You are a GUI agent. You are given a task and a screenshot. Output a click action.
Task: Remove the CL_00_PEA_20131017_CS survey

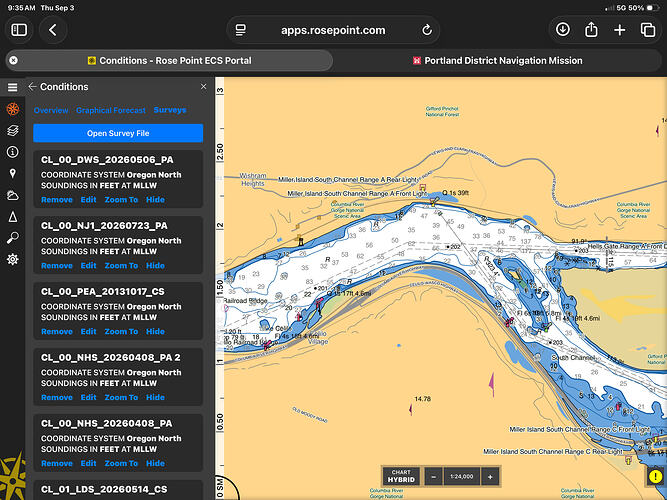(x=57, y=331)
